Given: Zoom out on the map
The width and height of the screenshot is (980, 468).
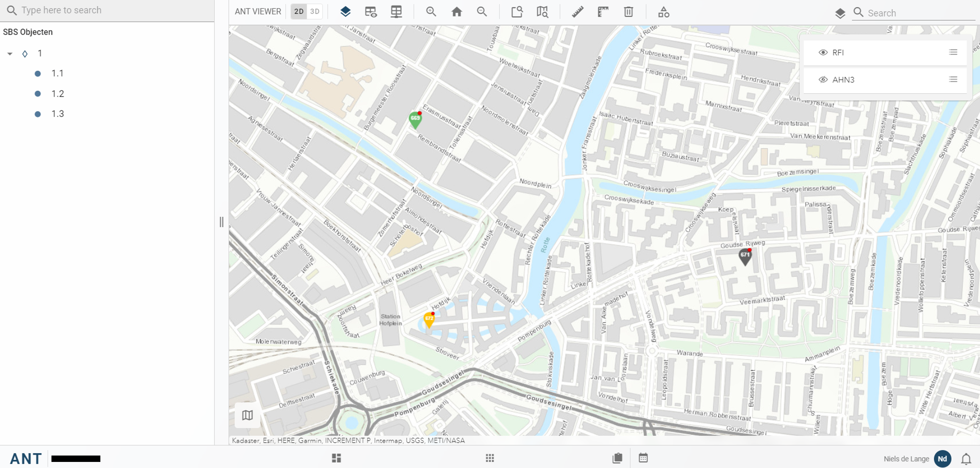Looking at the screenshot, I should pos(482,12).
